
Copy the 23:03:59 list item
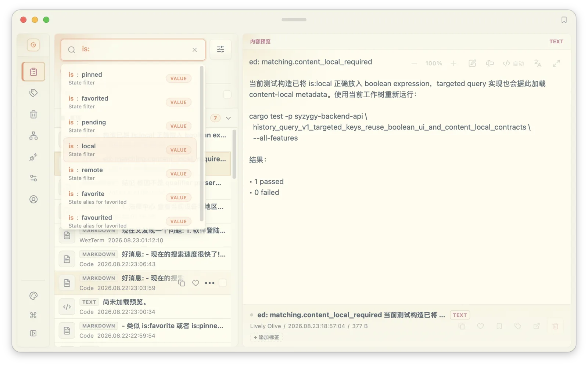[182, 283]
